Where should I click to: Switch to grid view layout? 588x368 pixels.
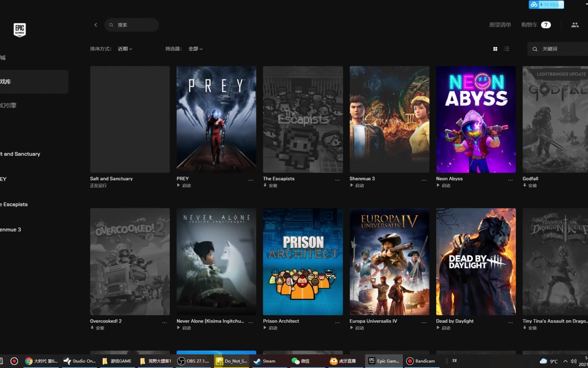[x=495, y=49]
